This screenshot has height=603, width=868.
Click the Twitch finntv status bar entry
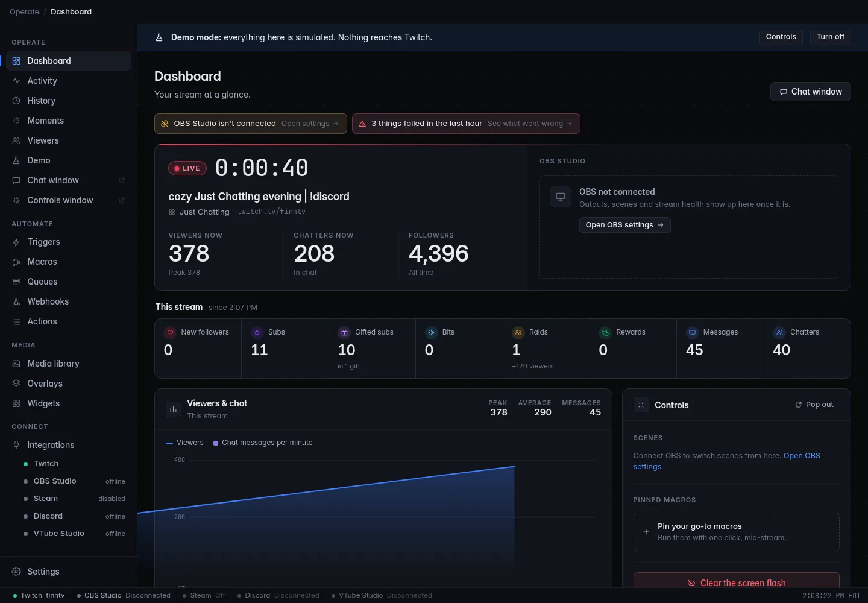(39, 595)
